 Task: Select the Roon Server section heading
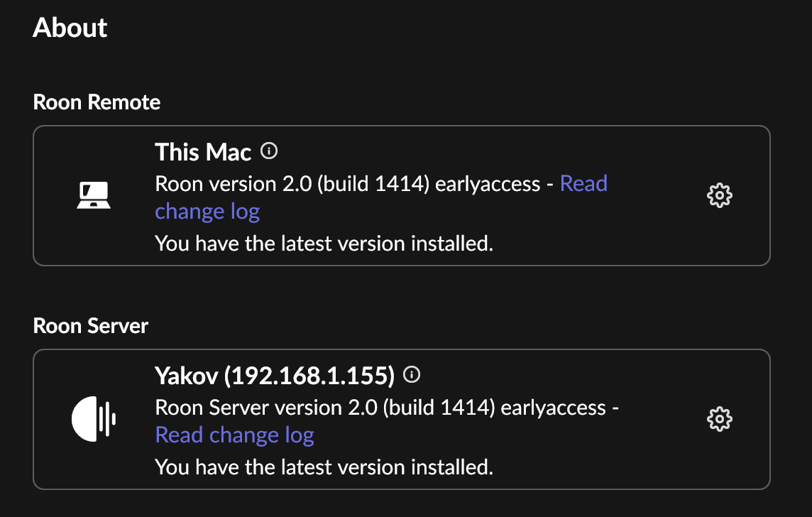[x=91, y=326]
